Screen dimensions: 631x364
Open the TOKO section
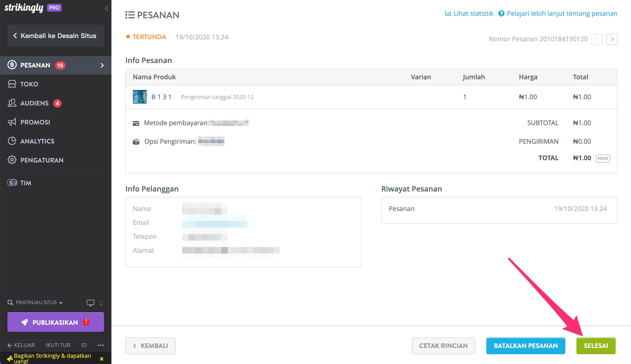(x=55, y=84)
